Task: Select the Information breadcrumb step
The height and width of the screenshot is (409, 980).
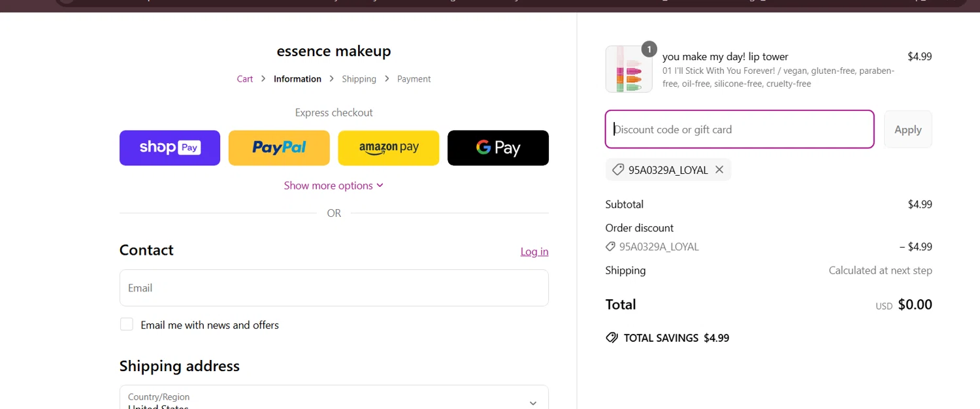Action: click(297, 79)
